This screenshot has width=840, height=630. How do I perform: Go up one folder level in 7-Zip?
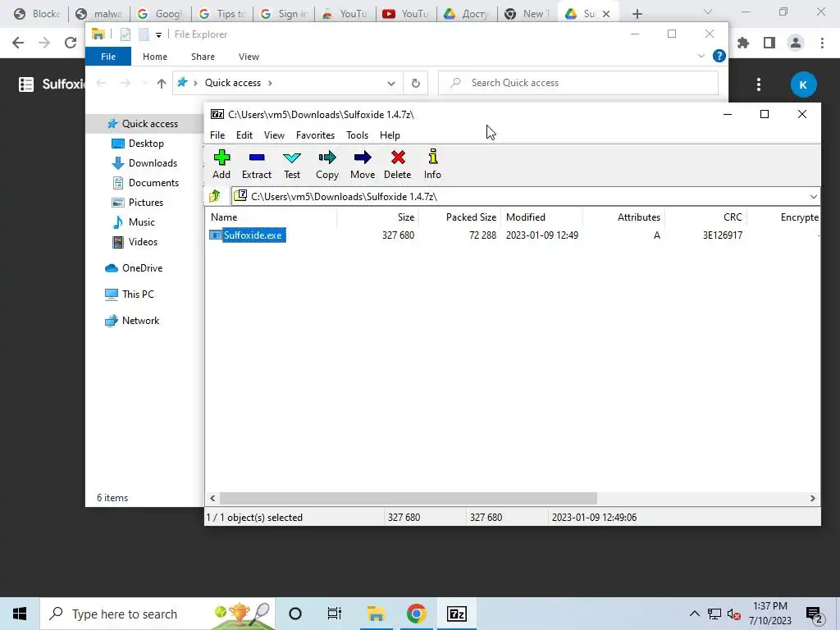click(215, 196)
